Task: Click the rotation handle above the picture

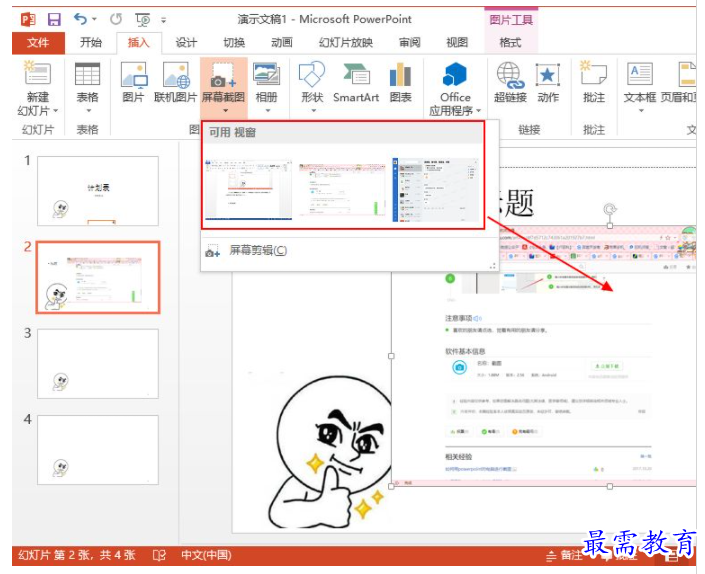Action: [x=610, y=209]
